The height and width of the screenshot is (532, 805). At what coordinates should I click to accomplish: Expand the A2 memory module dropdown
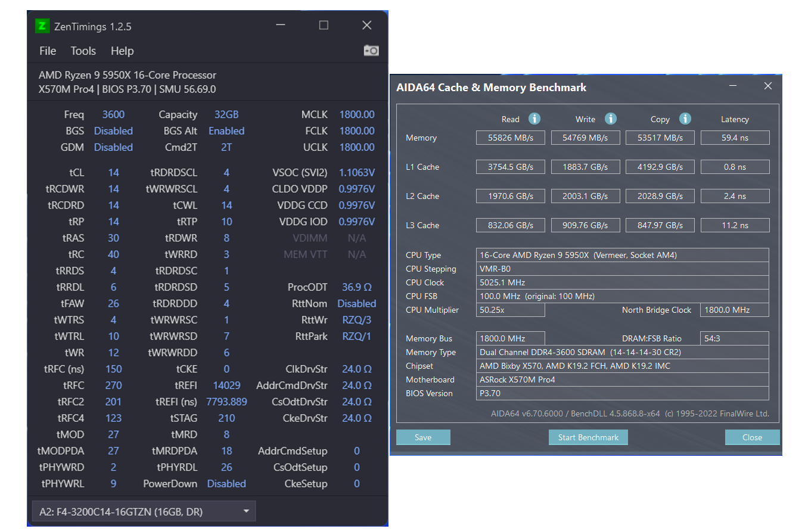144,511
